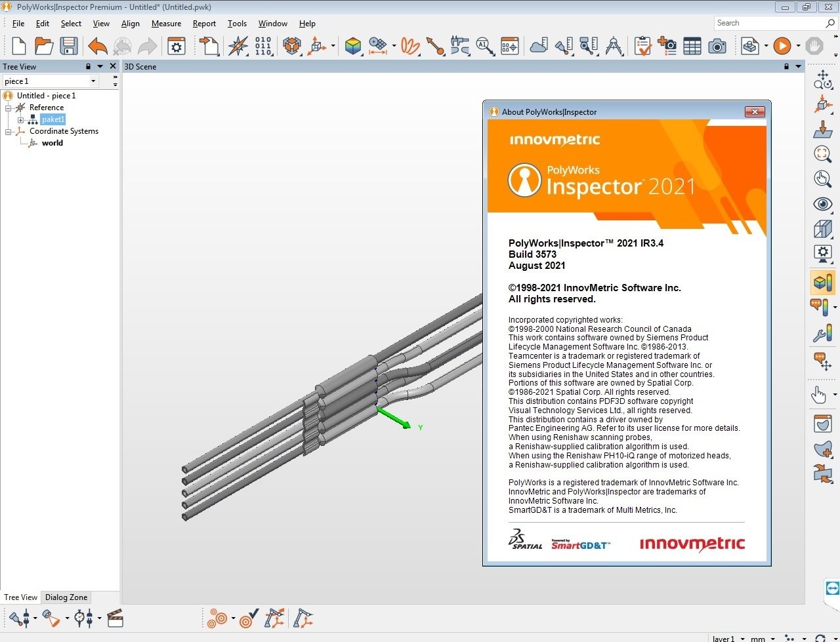
Task: Click the pointing hand interactive mode icon
Action: [x=819, y=394]
